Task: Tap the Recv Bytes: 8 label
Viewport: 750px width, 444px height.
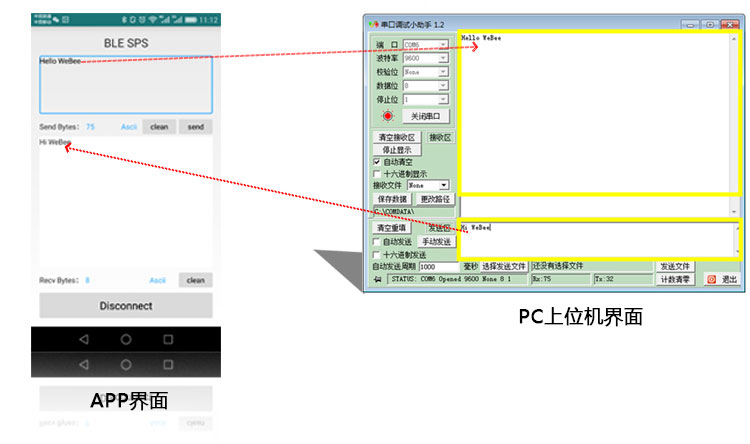Action: [x=65, y=280]
